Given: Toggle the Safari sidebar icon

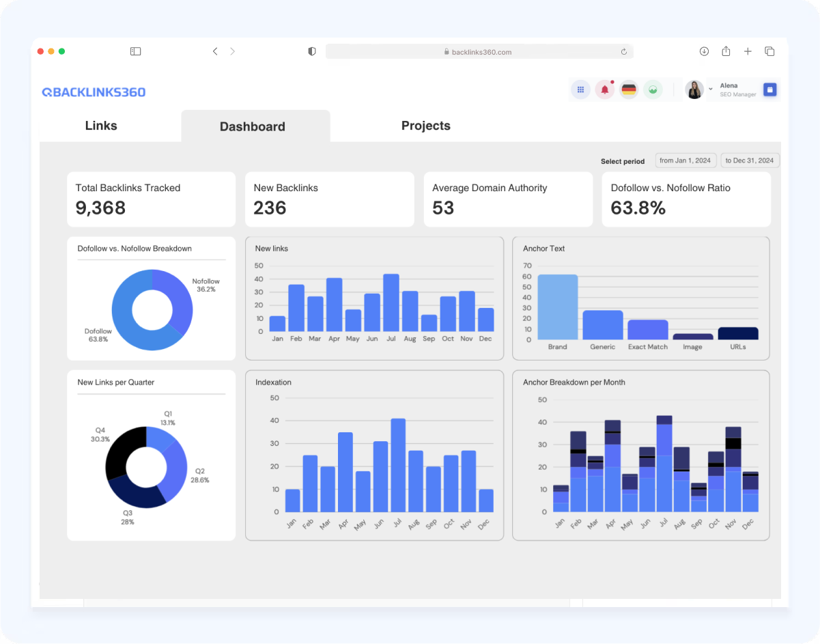Looking at the screenshot, I should tap(135, 51).
